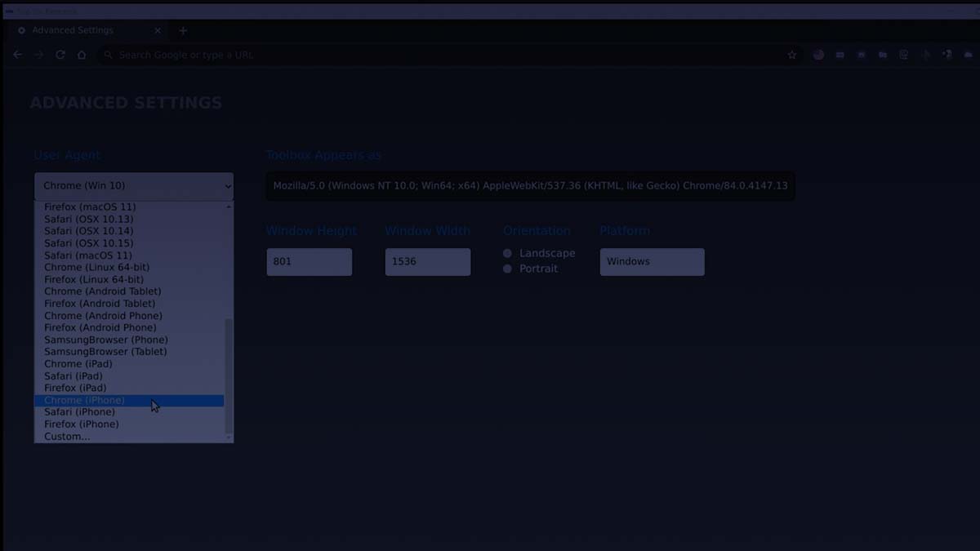Open the home page via house icon
Image resolution: width=980 pixels, height=551 pixels.
[x=82, y=55]
